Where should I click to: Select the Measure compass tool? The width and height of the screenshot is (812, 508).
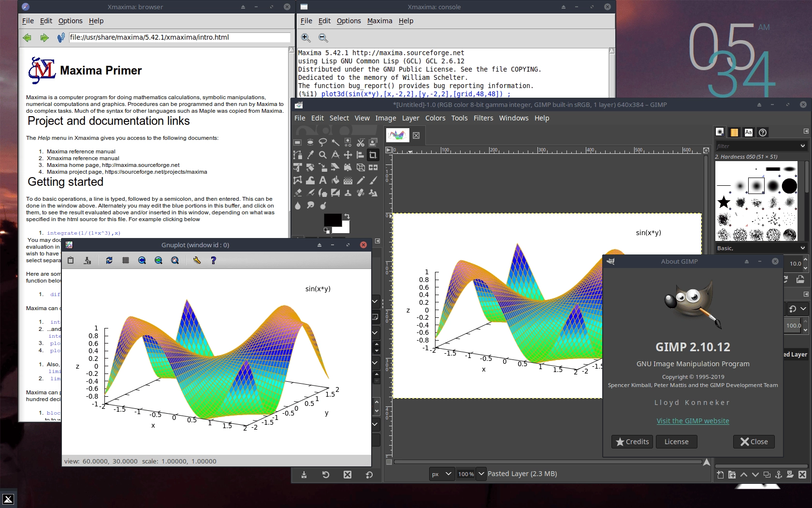(335, 155)
